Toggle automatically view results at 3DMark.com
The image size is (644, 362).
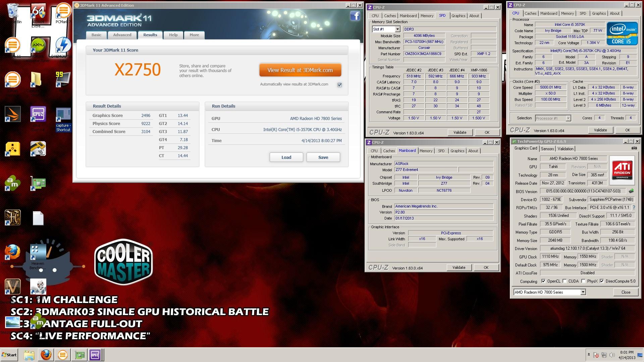[x=339, y=85]
